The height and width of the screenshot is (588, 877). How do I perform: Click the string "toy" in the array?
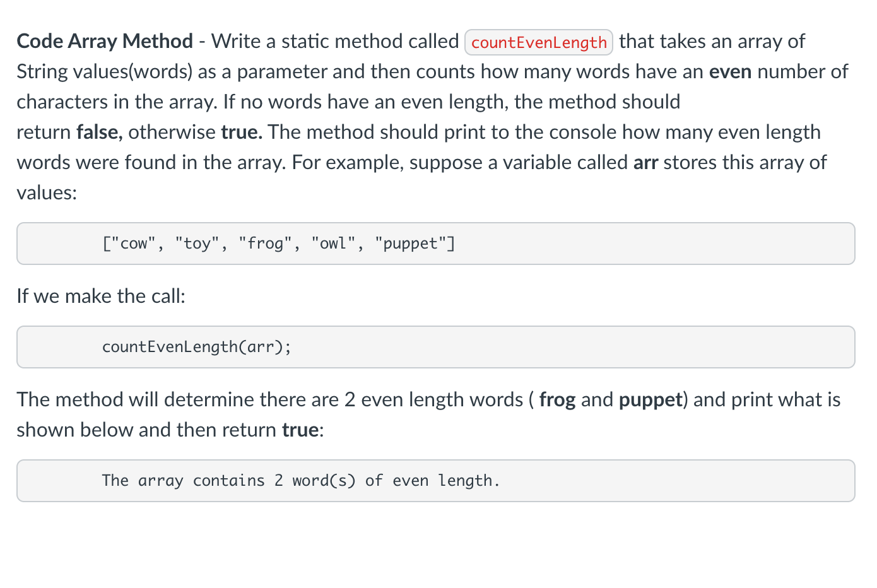coord(197,244)
